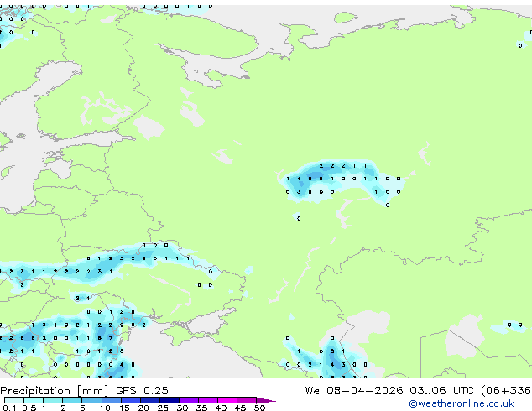Select legend swatch between 35 and 40
This screenshot has height=411, width=532.
[x=207, y=400]
